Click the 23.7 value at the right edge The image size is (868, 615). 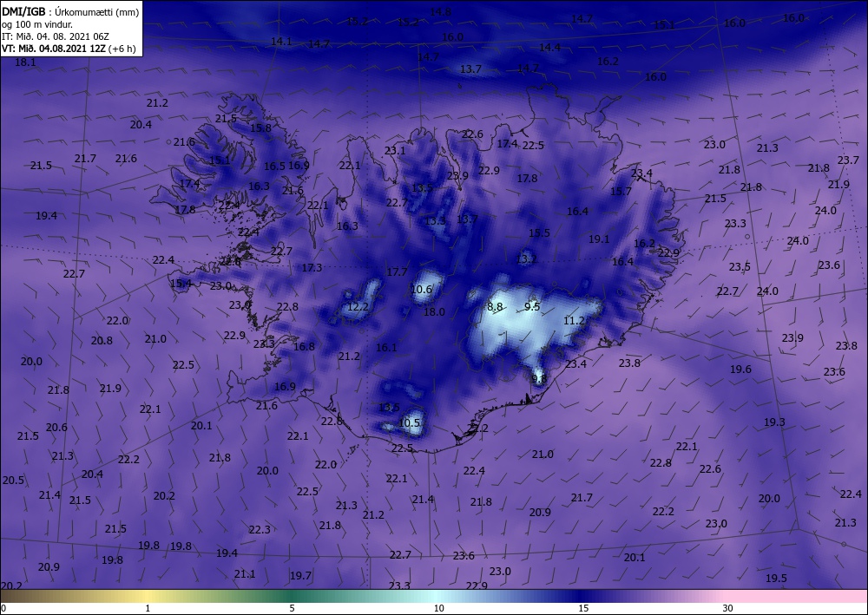tap(848, 160)
